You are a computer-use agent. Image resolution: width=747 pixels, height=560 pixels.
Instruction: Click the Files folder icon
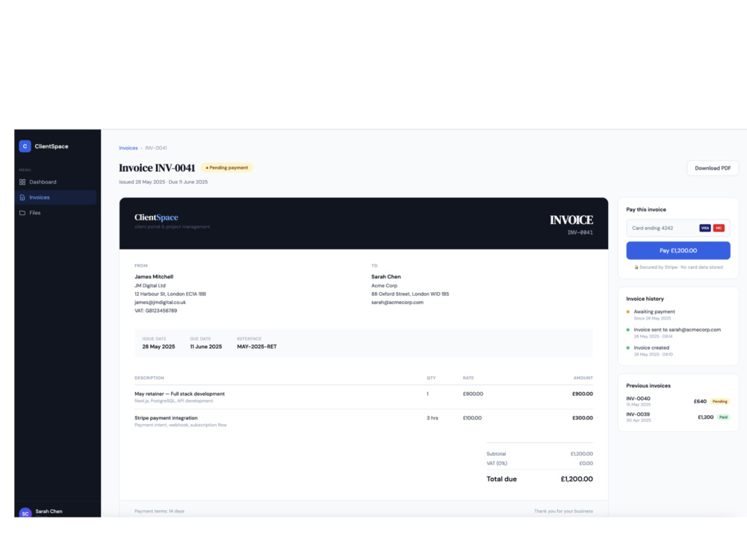pos(22,213)
